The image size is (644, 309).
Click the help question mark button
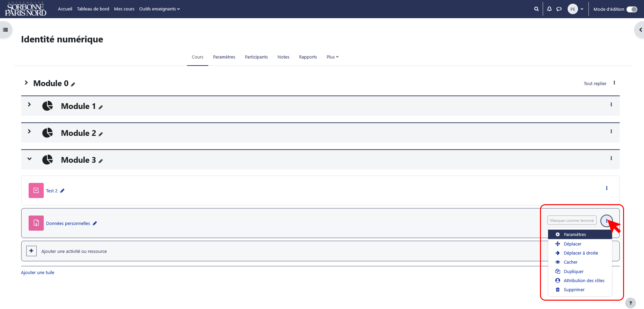coord(630,303)
